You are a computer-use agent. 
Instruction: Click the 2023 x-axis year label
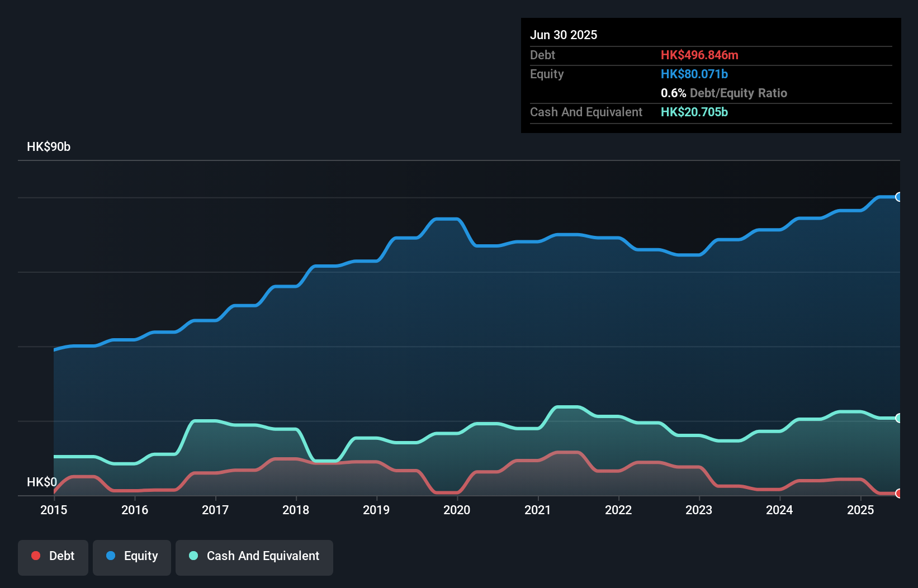[699, 510]
